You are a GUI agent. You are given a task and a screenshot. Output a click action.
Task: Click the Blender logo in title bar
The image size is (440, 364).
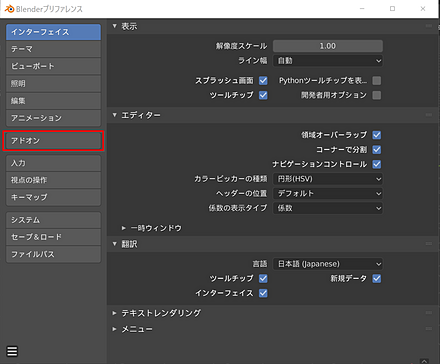[x=9, y=9]
